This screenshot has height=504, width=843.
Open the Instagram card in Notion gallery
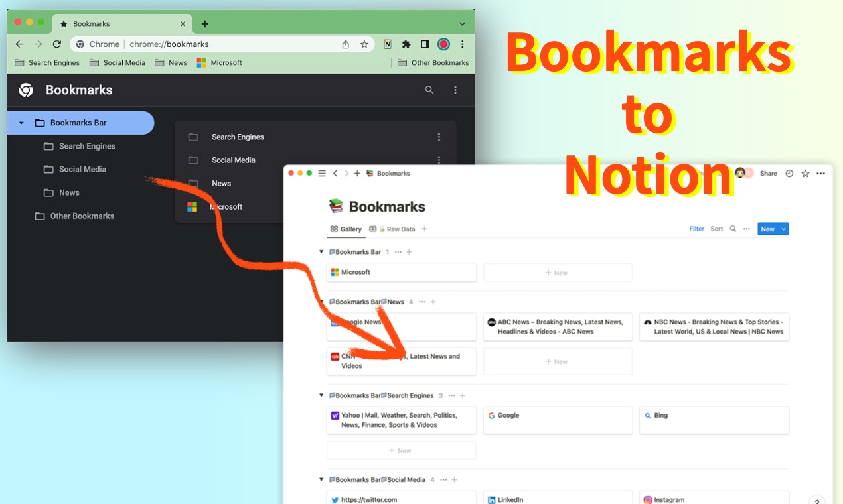point(714,498)
